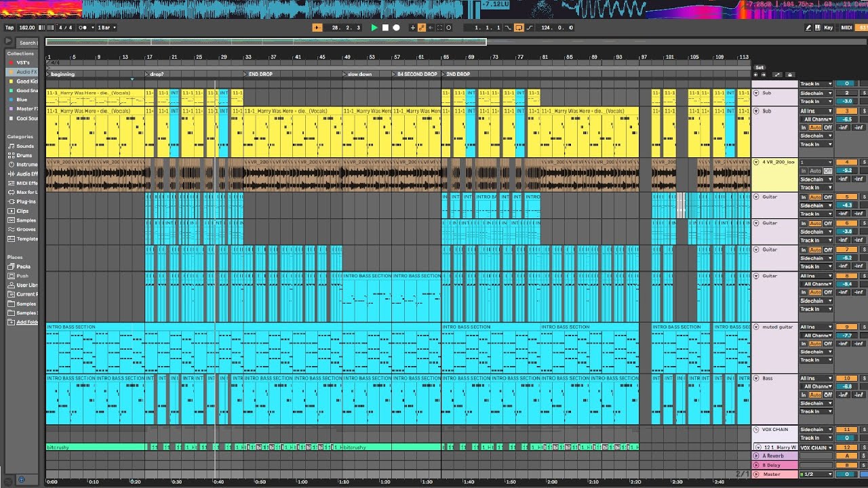Screen dimensions: 868x488
Task: Adjust track volume -6.5 on Sub track
Action: click(x=846, y=119)
